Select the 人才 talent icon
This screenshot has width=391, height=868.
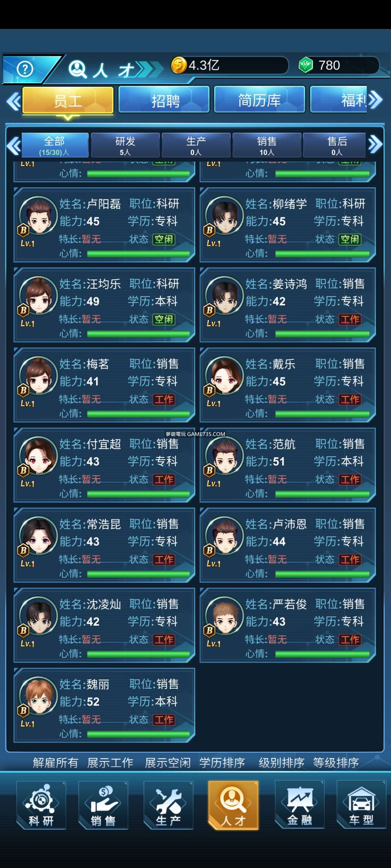pos(233,805)
